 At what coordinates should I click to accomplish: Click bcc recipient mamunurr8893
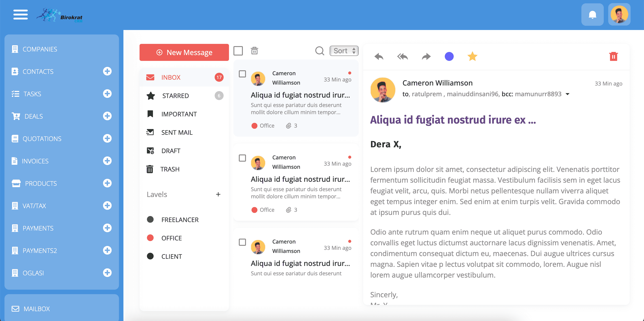538,94
